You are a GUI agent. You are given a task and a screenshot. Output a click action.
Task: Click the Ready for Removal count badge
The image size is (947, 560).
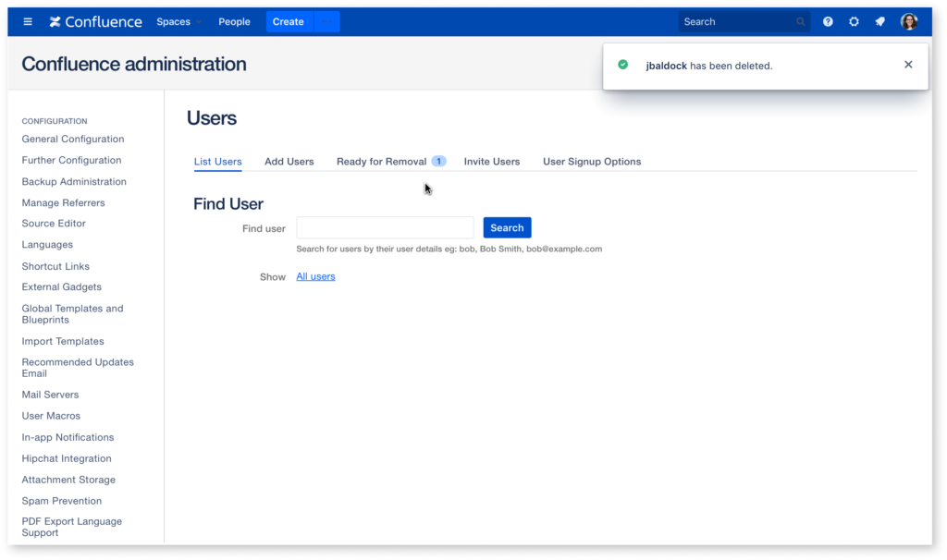click(x=439, y=161)
